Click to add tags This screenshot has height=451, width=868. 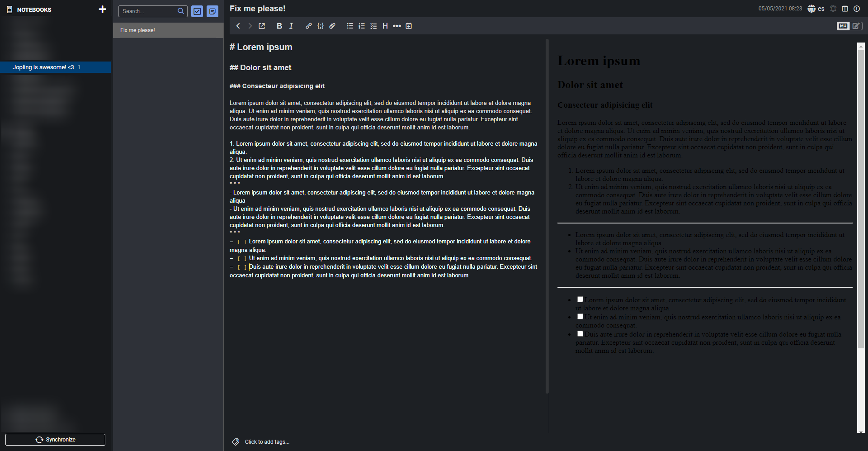point(267,442)
